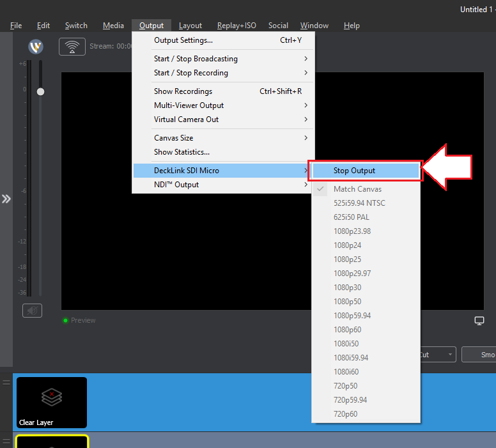
Task: Expand Virtual Camera Out submenu
Action: [223, 120]
